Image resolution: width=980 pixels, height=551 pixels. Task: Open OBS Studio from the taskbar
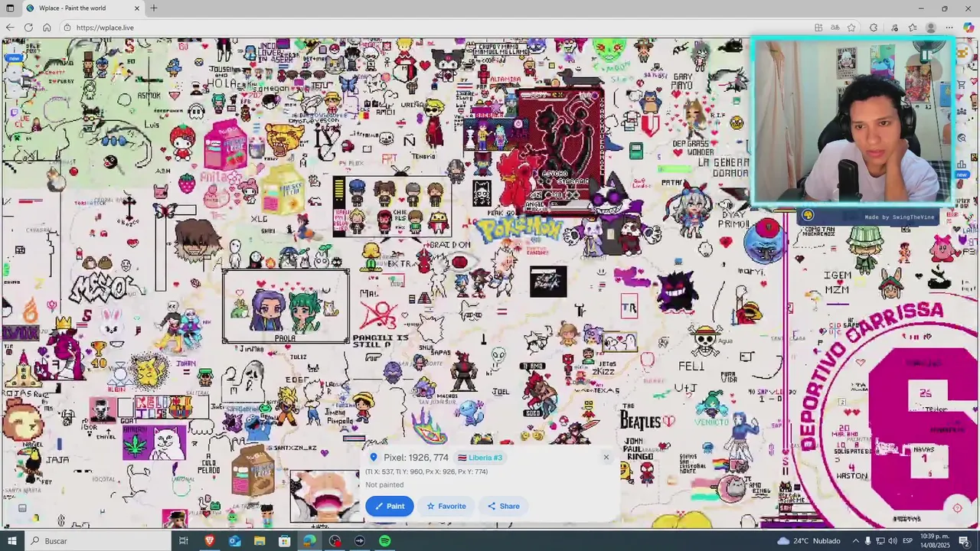click(x=335, y=541)
